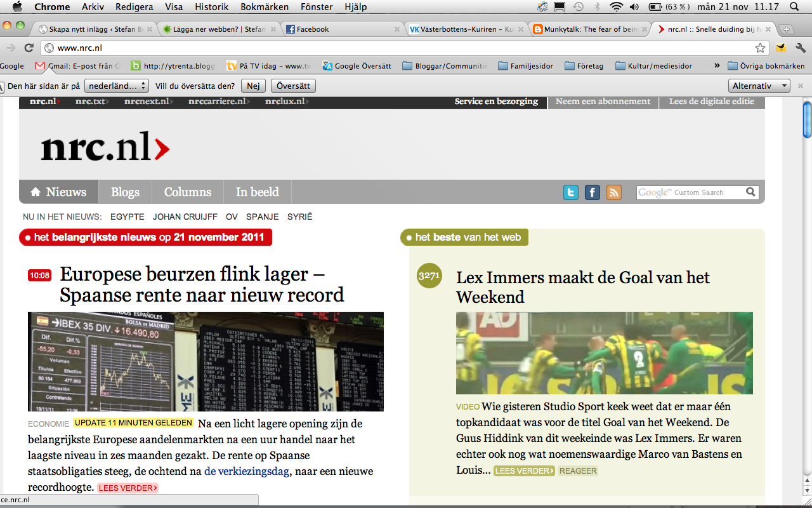812x508 pixels.
Task: Click the search magnifier in Google Custom Search
Action: pyautogui.click(x=751, y=192)
